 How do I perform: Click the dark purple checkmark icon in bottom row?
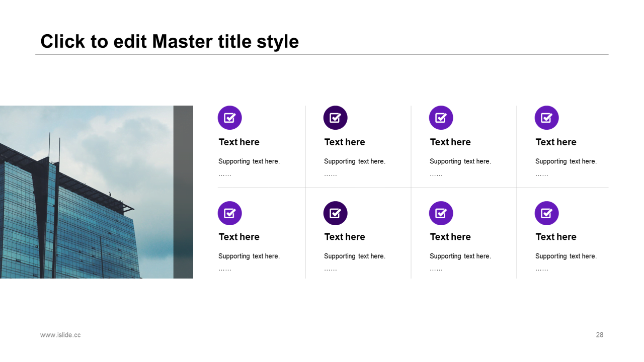click(x=335, y=213)
